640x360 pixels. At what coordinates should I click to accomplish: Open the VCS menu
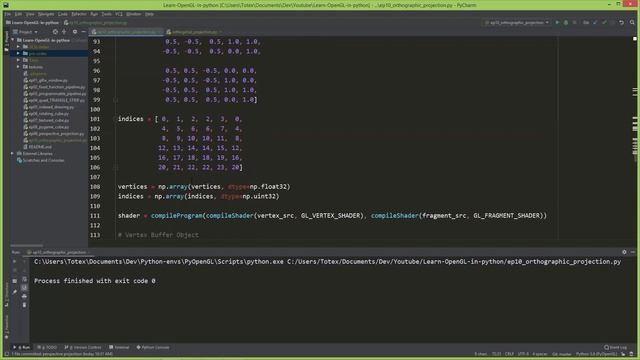119,14
